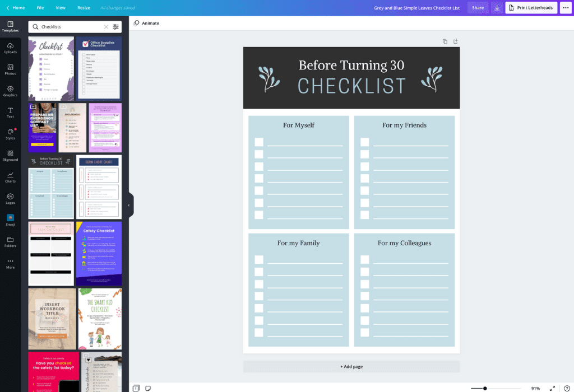The image size is (574, 392).
Task: Open the Photos sidebar panel
Action: 10,69
